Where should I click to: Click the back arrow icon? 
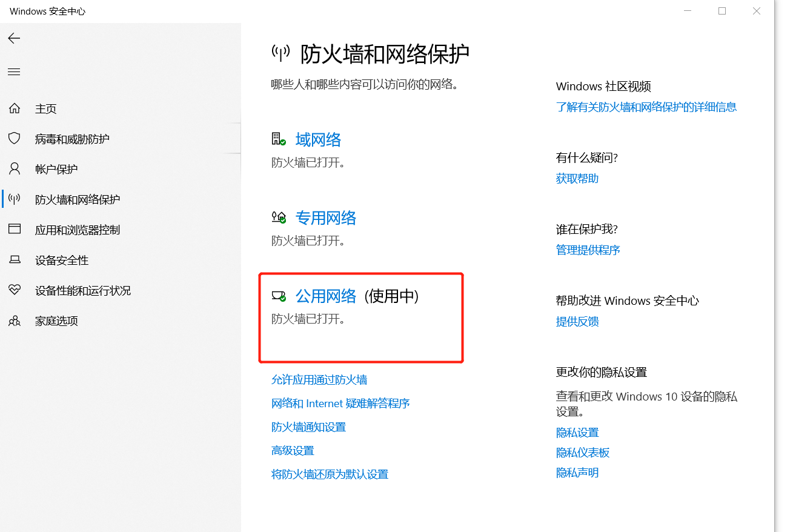14,39
